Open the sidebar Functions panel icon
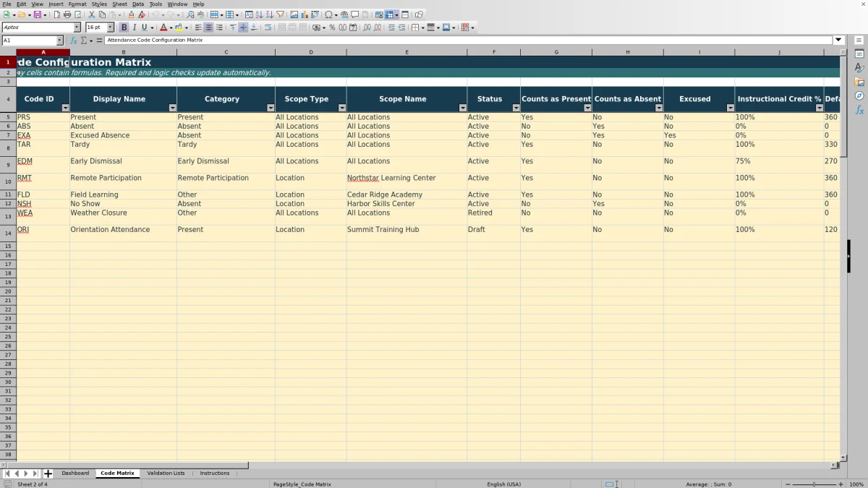This screenshot has width=868, height=488. click(859, 110)
